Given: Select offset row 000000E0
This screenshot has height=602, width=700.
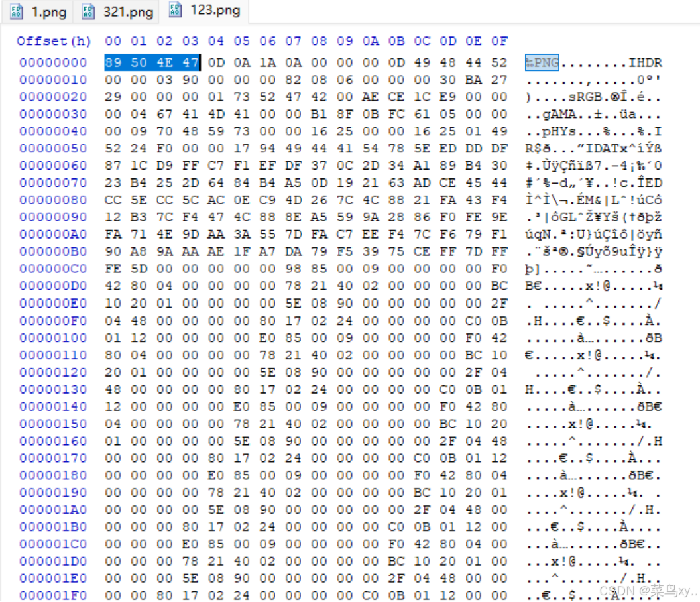Looking at the screenshot, I should click(53, 303).
